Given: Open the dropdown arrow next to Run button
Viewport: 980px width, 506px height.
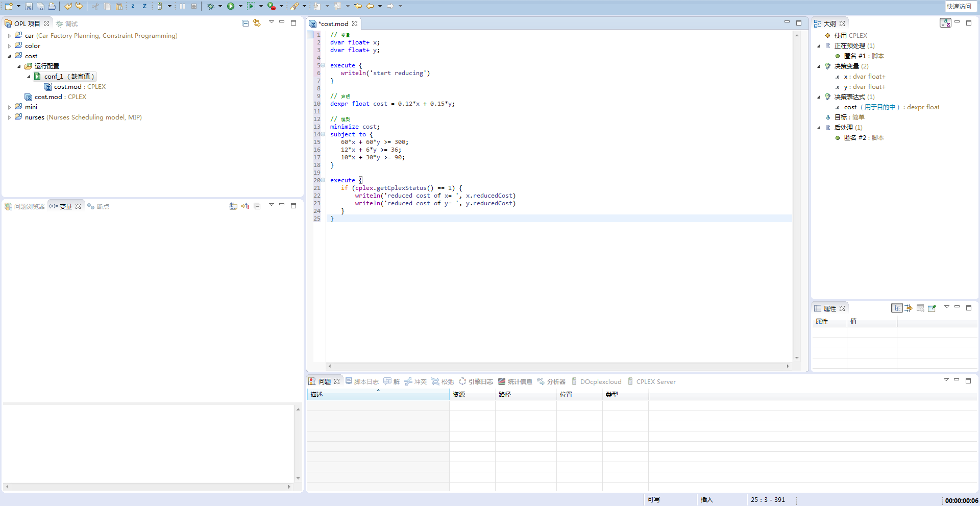Looking at the screenshot, I should (x=240, y=6).
